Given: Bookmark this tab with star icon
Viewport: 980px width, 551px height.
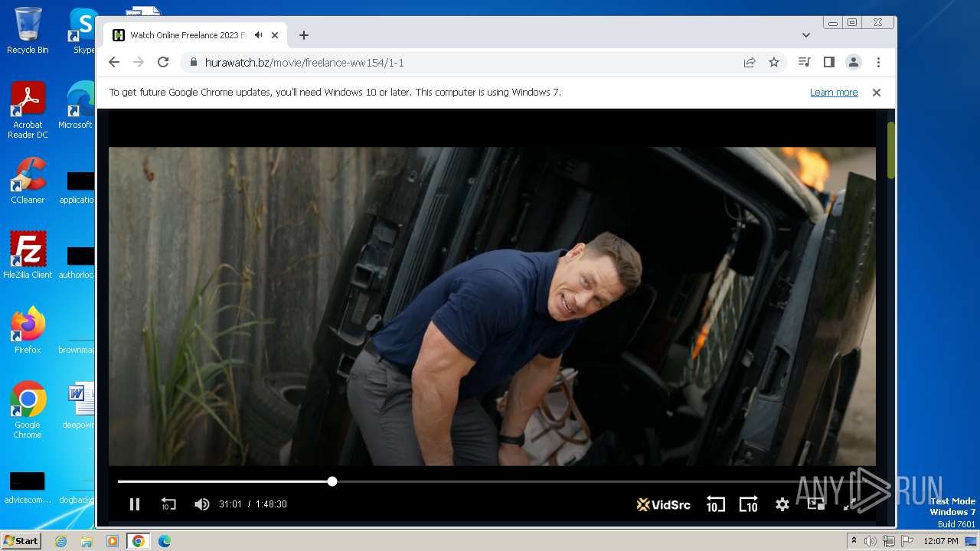Looking at the screenshot, I should [774, 63].
